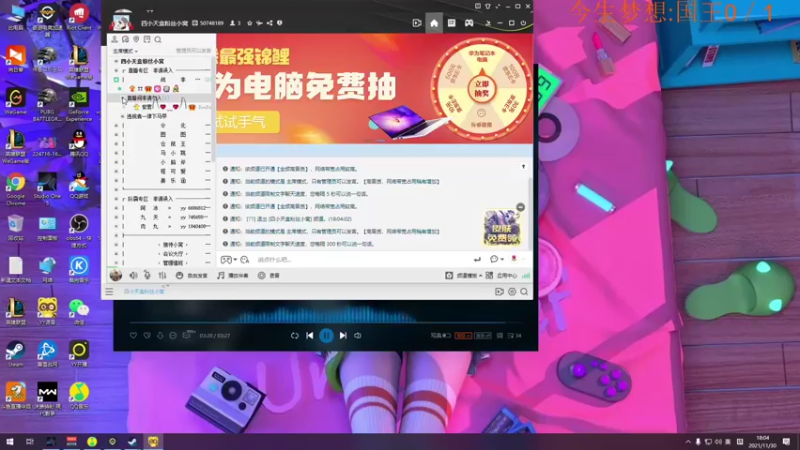Close the floating game ad thumbnail
Image resolution: width=800 pixels, height=450 pixels.
[x=520, y=207]
